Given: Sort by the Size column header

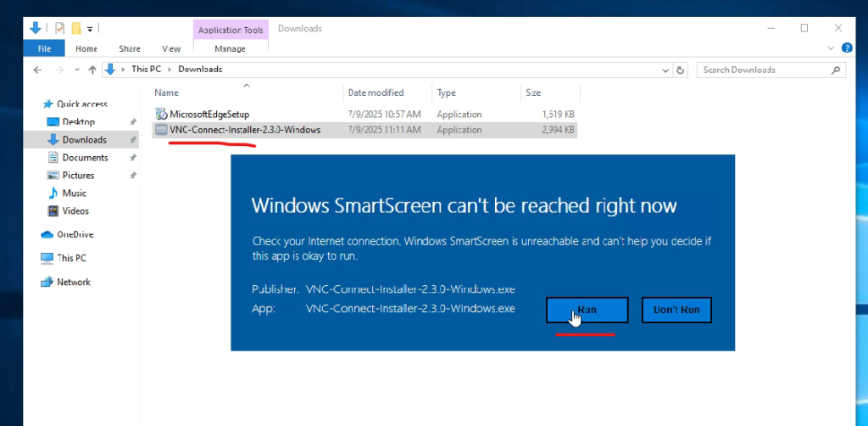Looking at the screenshot, I should click(550, 92).
